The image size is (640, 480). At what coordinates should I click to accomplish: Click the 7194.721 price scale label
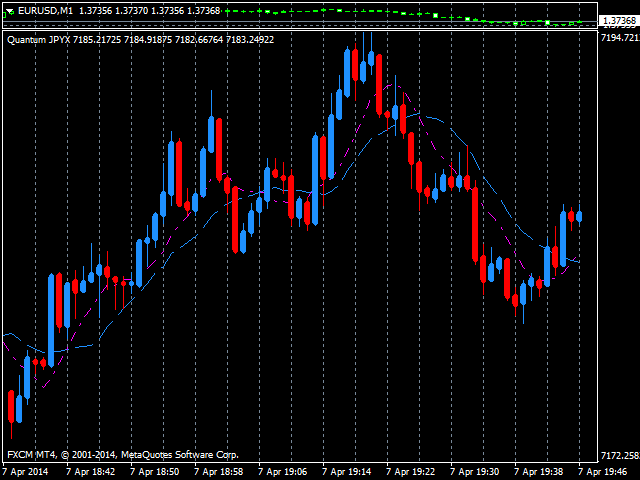point(619,37)
